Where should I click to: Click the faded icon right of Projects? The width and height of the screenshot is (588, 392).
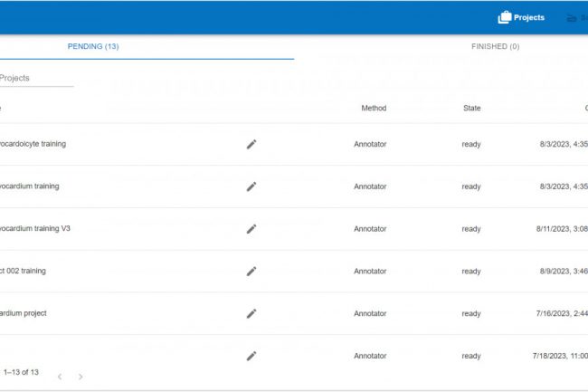572,17
